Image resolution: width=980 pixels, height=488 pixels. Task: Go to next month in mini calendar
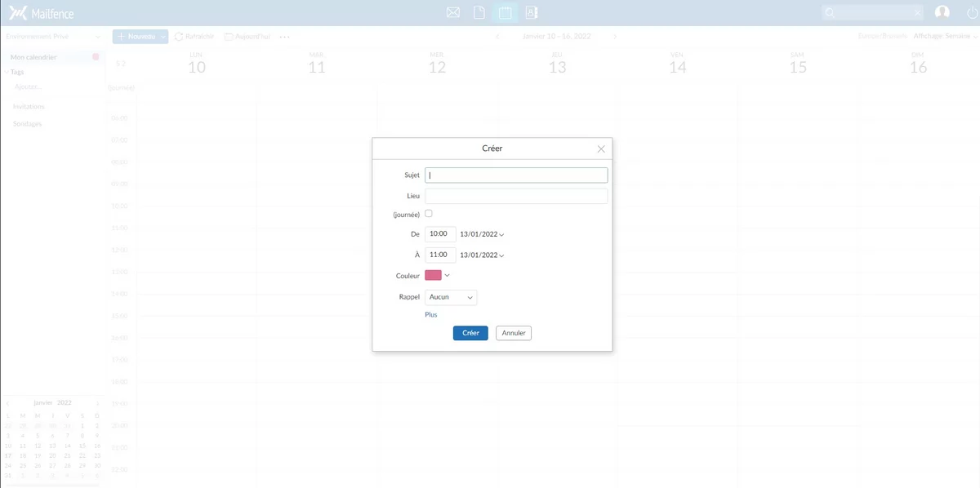[97, 403]
